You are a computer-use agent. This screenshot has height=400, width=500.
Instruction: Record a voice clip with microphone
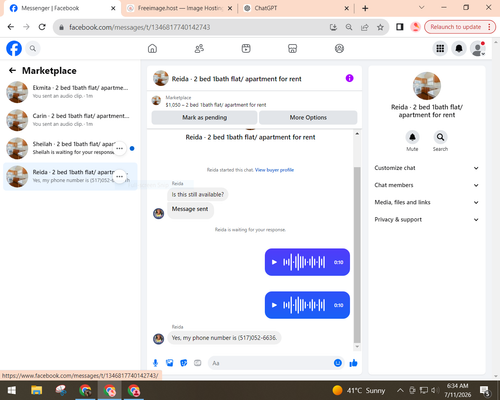pyautogui.click(x=155, y=363)
